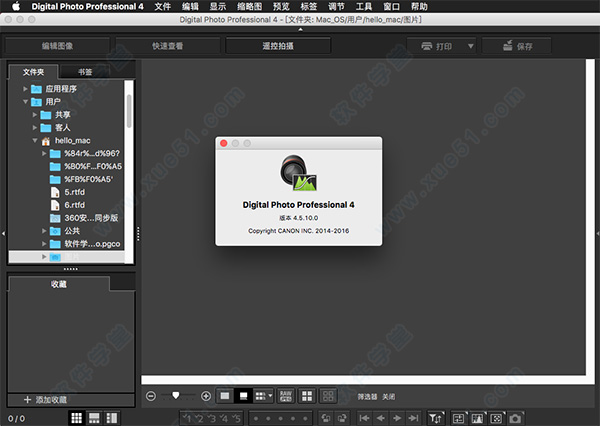Screen dimensions: 600x426
Task: Zoom out thumbnails with the minus icon
Action: coord(151,396)
